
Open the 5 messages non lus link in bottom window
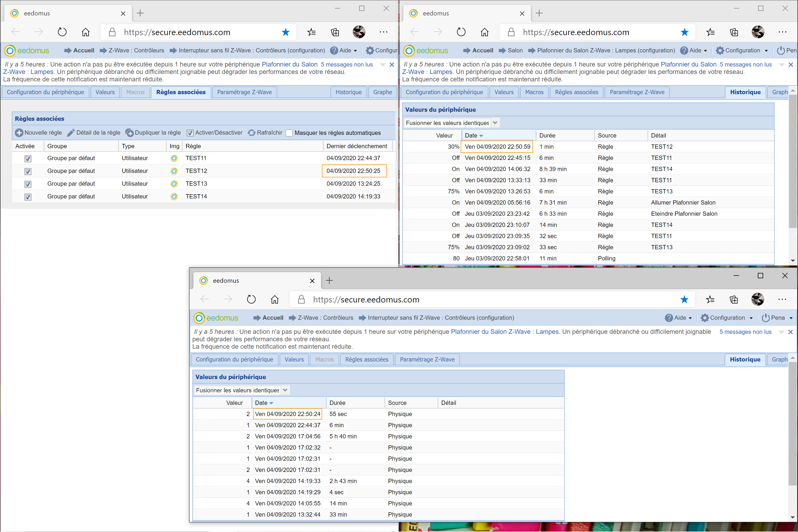[x=745, y=332]
